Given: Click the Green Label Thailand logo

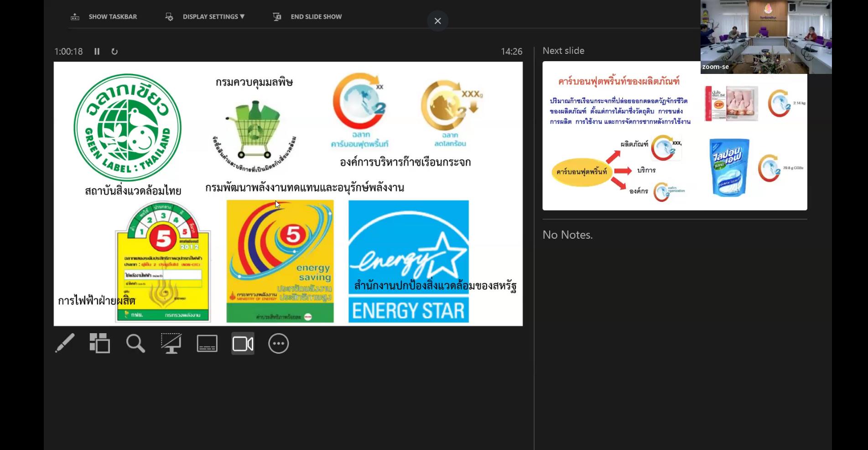Looking at the screenshot, I should tap(127, 127).
